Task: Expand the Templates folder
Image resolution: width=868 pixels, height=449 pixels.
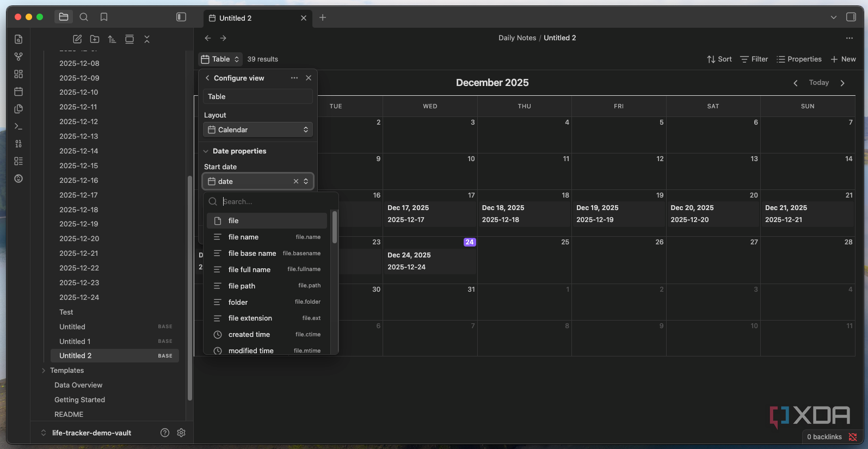Action: tap(67, 370)
